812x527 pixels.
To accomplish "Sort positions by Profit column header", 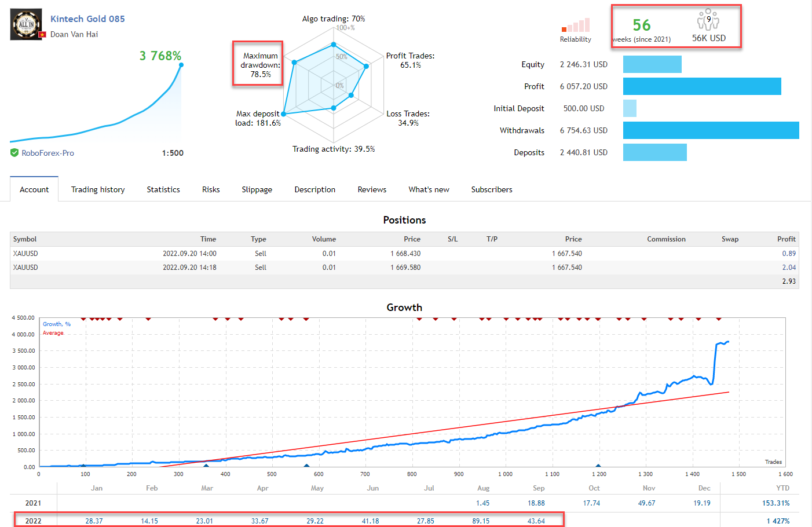I will tap(786, 239).
